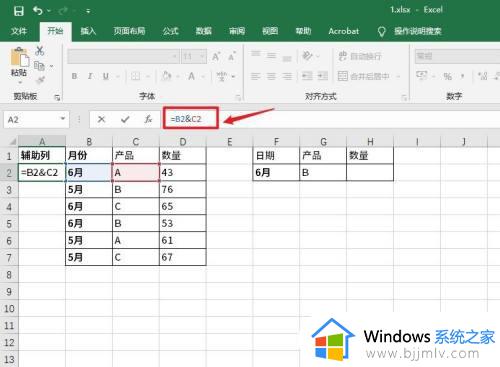The image size is (500, 367).
Task: Open the 对齐方式 dialog launcher
Action: pyautogui.click(x=404, y=97)
